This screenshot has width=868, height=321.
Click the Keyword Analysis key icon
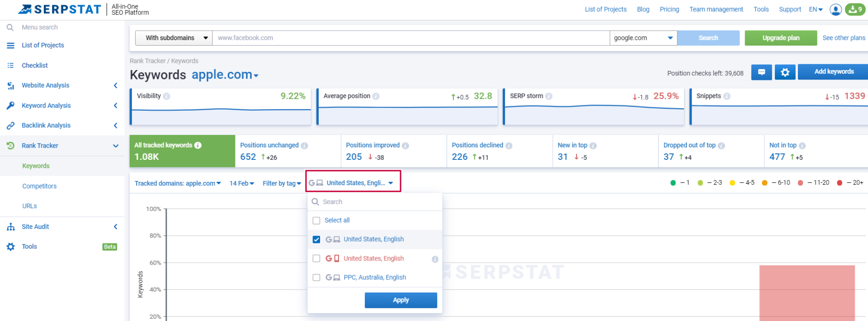10,106
